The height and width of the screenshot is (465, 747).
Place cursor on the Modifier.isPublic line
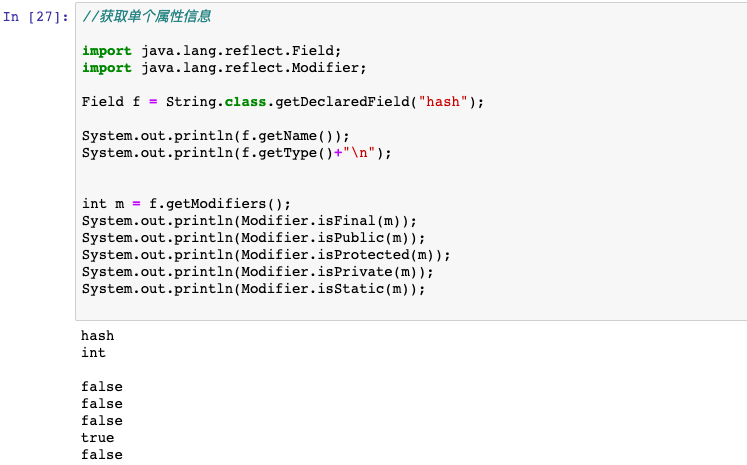click(x=253, y=238)
